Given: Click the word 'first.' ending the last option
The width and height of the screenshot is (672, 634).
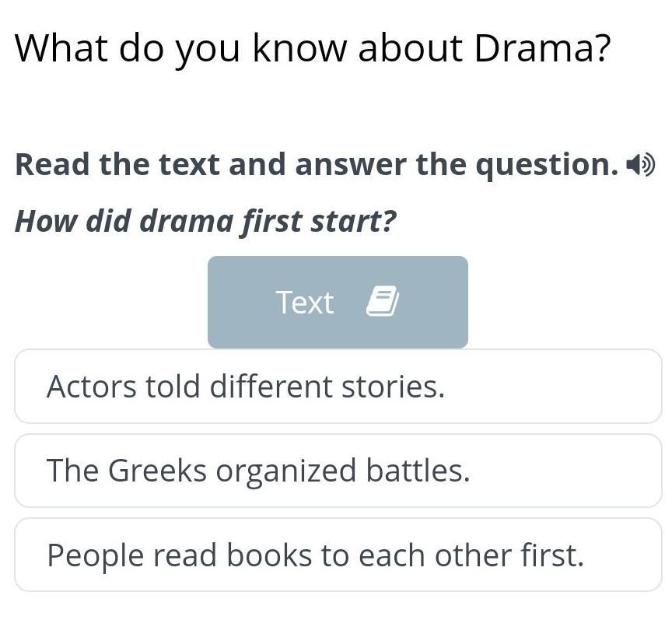Looking at the screenshot, I should [x=554, y=555].
